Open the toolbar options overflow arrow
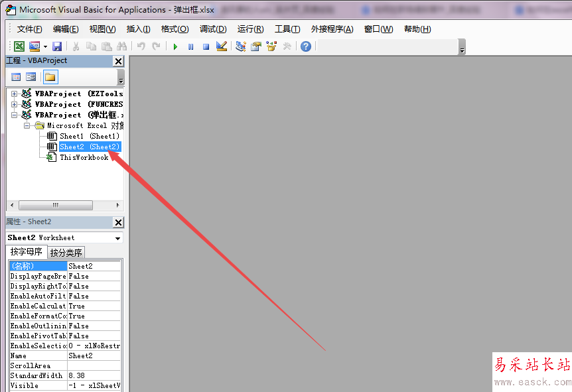Viewport: 572px width, 392px height. click(x=463, y=46)
